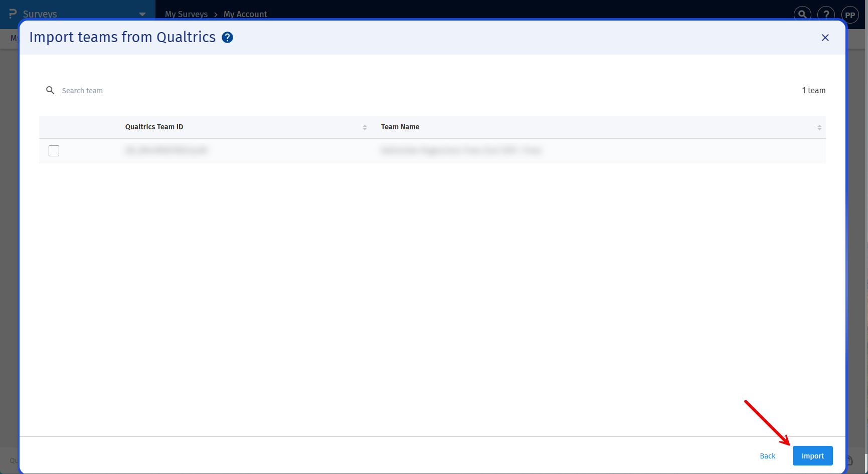The height and width of the screenshot is (474, 868).
Task: Click the help icon beside the dialog title
Action: coord(227,38)
